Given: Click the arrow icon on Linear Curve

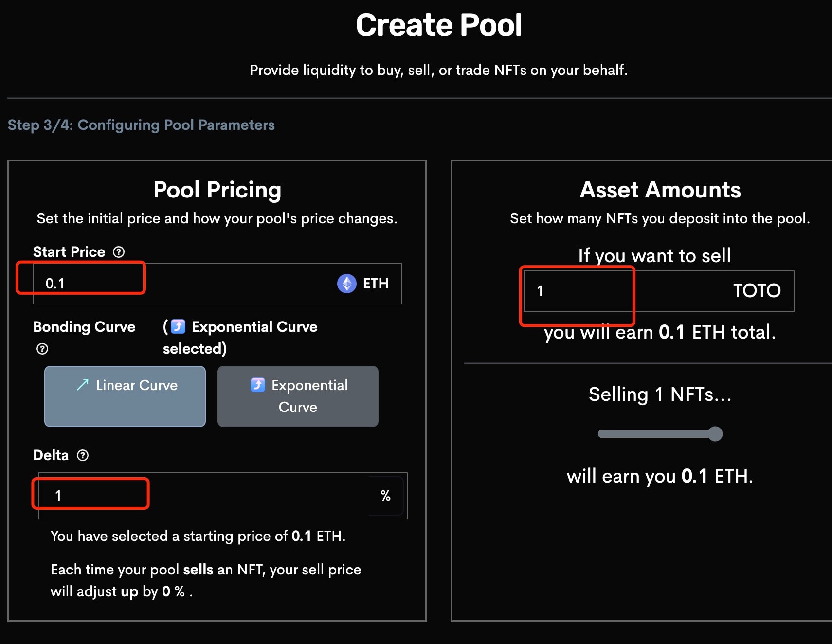Looking at the screenshot, I should (83, 385).
